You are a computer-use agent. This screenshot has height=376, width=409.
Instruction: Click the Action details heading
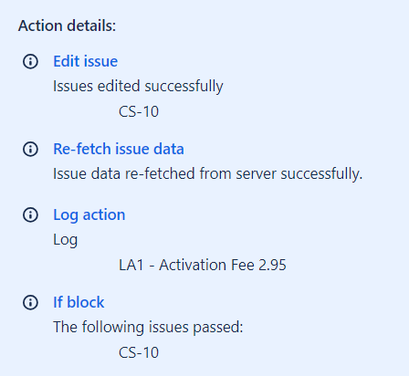(67, 26)
